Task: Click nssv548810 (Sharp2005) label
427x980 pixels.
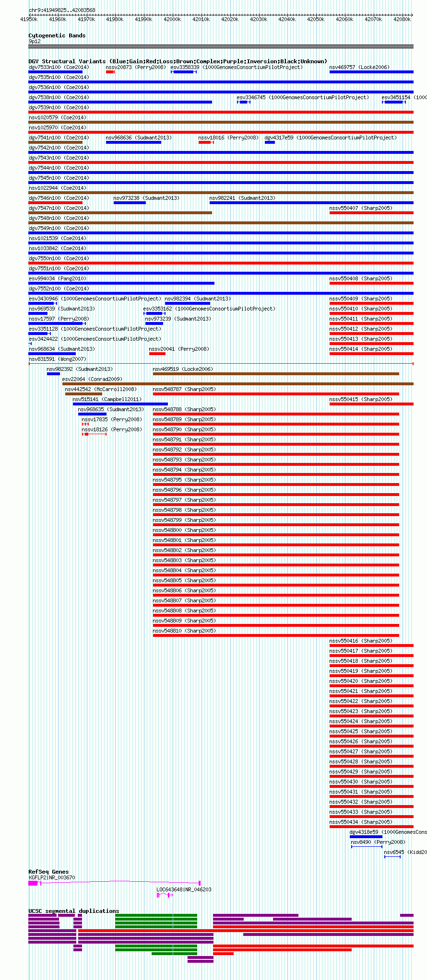Action: tap(184, 631)
